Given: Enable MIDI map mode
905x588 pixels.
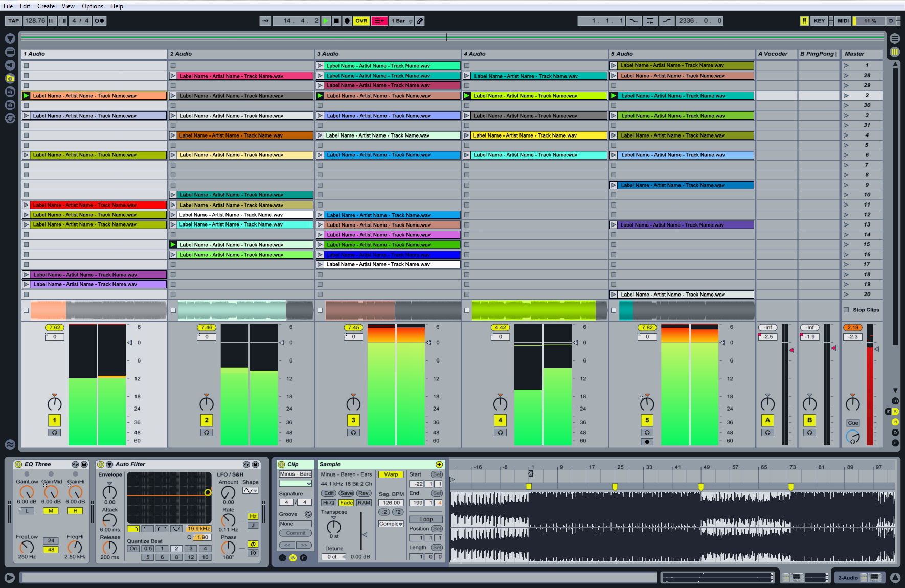Looking at the screenshot, I should tap(843, 21).
